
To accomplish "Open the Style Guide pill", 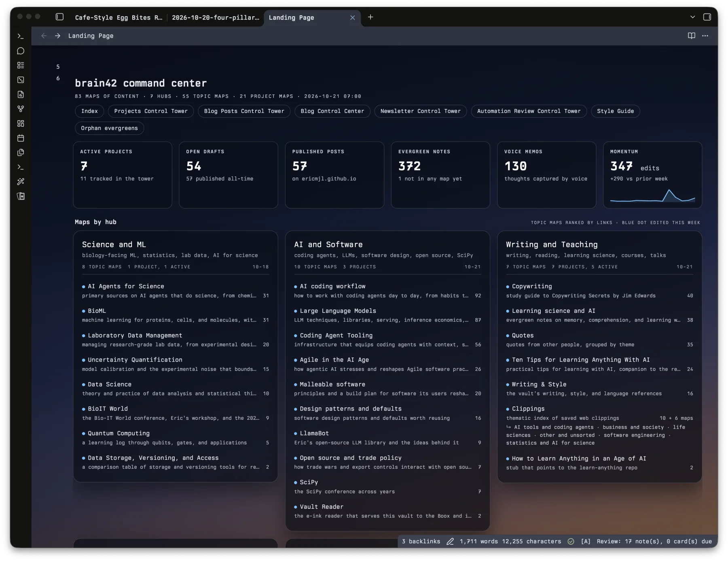I will (x=615, y=111).
